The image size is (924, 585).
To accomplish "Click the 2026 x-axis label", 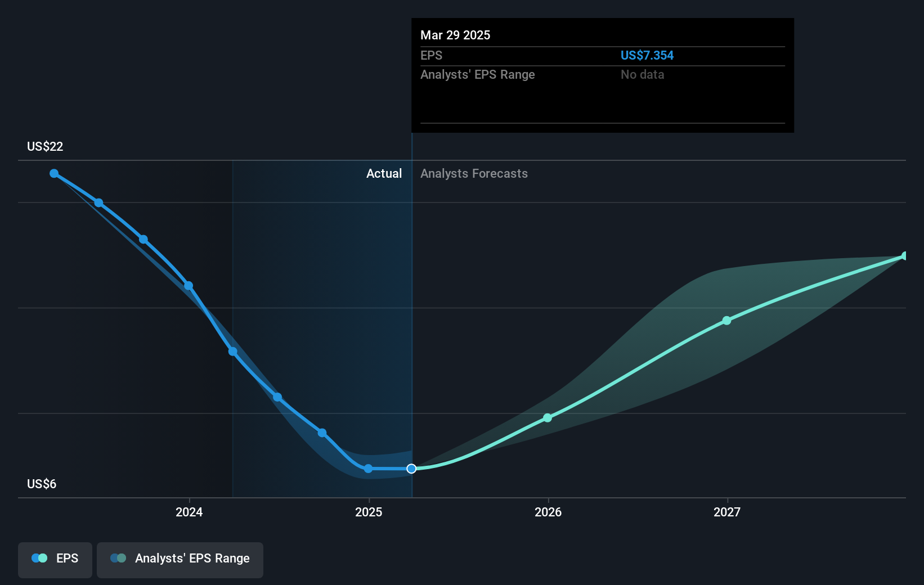I will click(x=548, y=512).
